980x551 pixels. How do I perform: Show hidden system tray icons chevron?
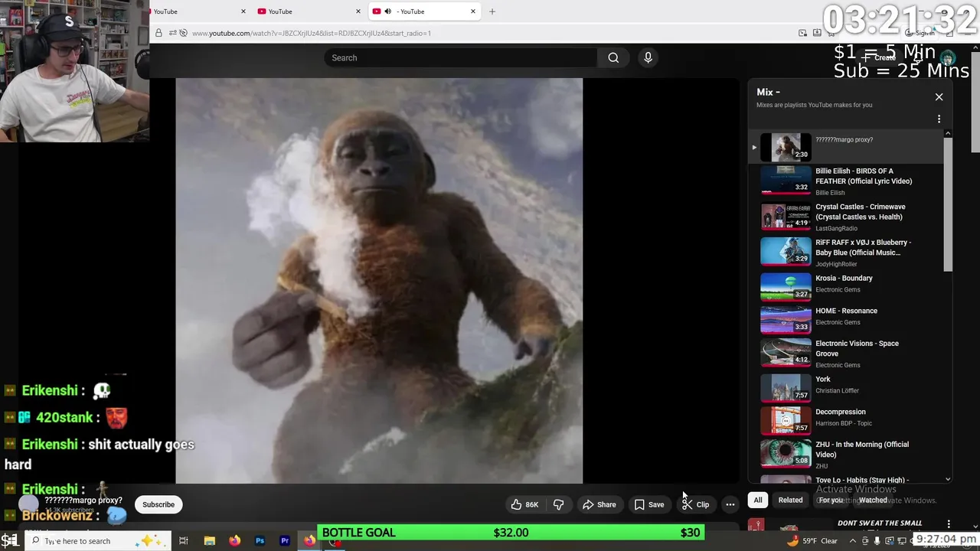coord(853,541)
